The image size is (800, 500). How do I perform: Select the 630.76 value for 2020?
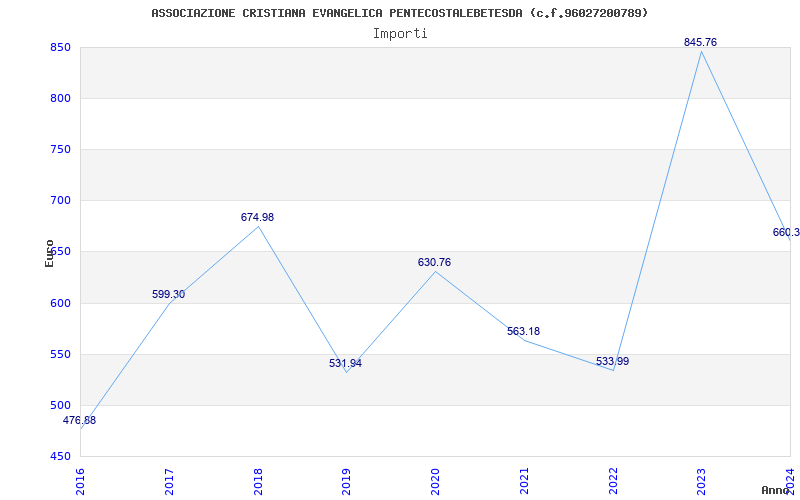[434, 262]
